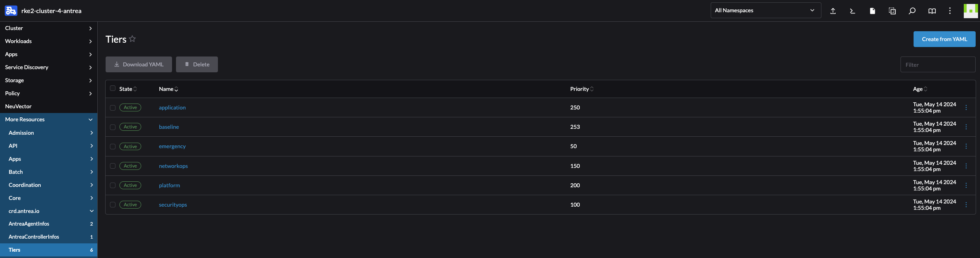Check the select-all rows checkbox

(113, 89)
